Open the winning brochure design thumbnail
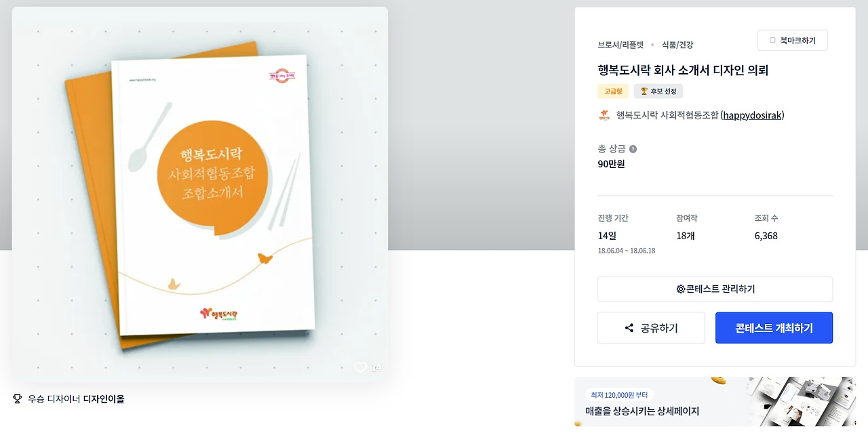This screenshot has width=868, height=435. click(x=200, y=194)
